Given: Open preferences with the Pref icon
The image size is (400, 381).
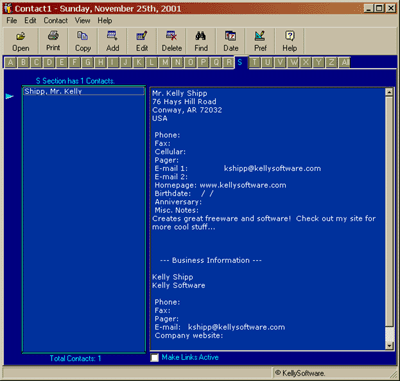Looking at the screenshot, I should [x=260, y=41].
